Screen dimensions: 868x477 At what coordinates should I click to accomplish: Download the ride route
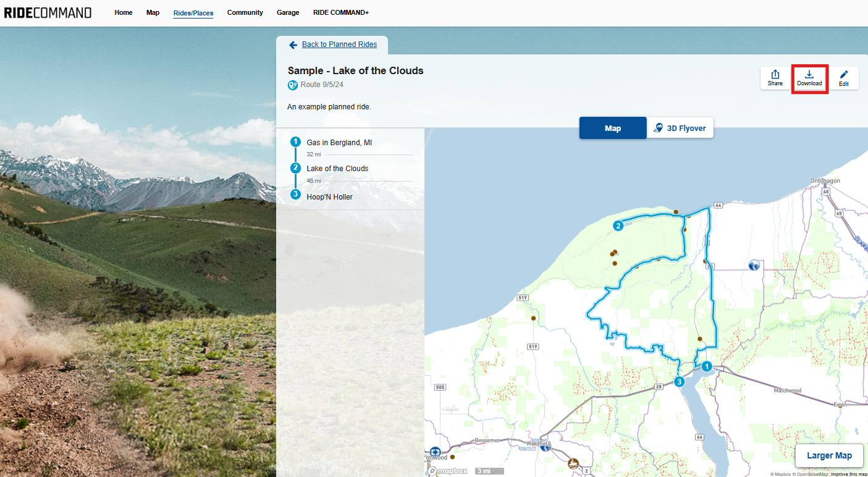(809, 78)
